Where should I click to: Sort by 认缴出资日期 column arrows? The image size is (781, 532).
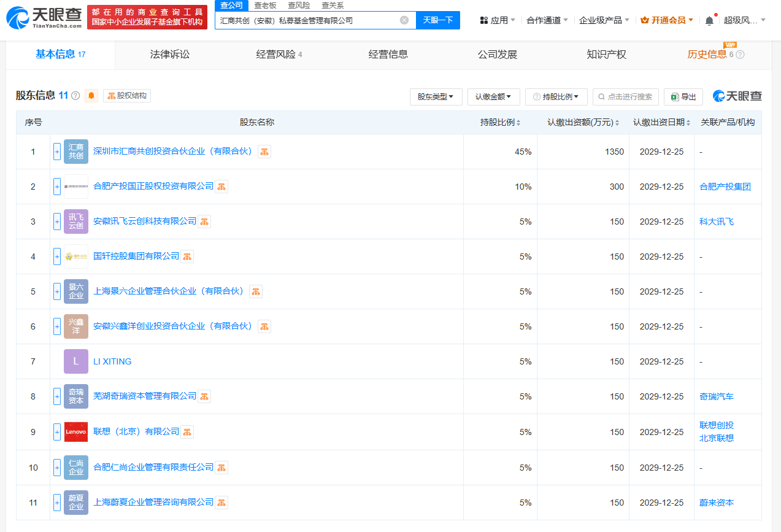[688, 123]
